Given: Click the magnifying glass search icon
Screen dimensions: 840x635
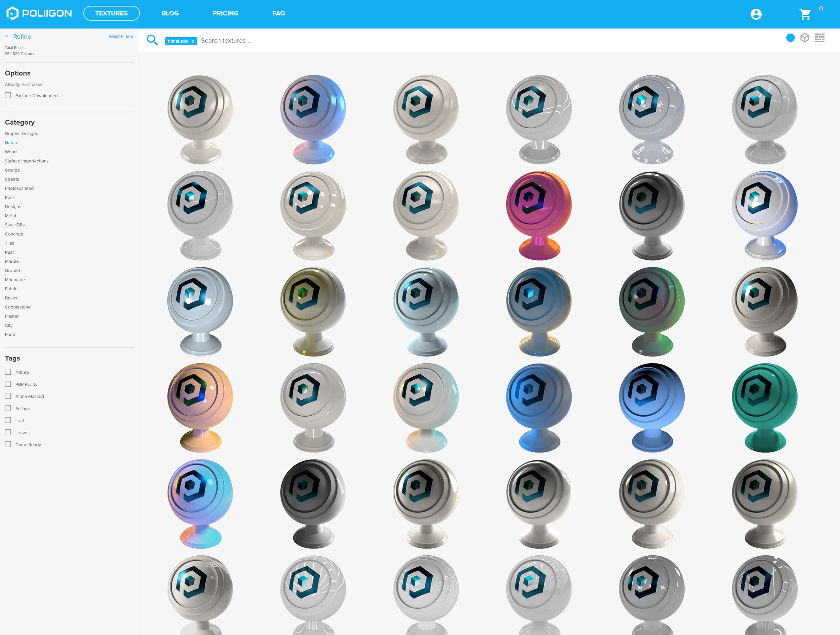Looking at the screenshot, I should [x=152, y=40].
